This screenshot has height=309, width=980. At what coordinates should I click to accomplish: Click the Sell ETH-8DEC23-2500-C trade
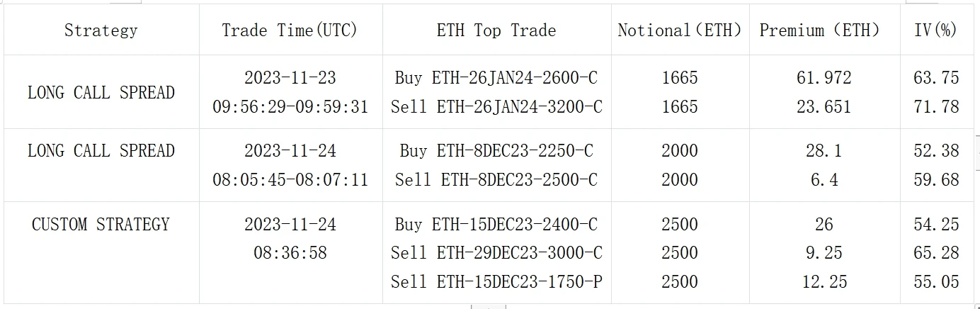(x=496, y=180)
